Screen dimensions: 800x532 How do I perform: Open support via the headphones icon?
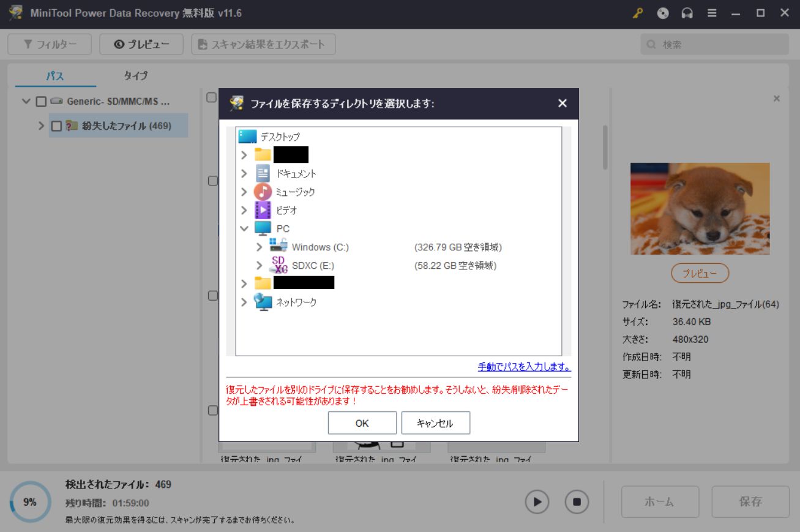pyautogui.click(x=687, y=13)
